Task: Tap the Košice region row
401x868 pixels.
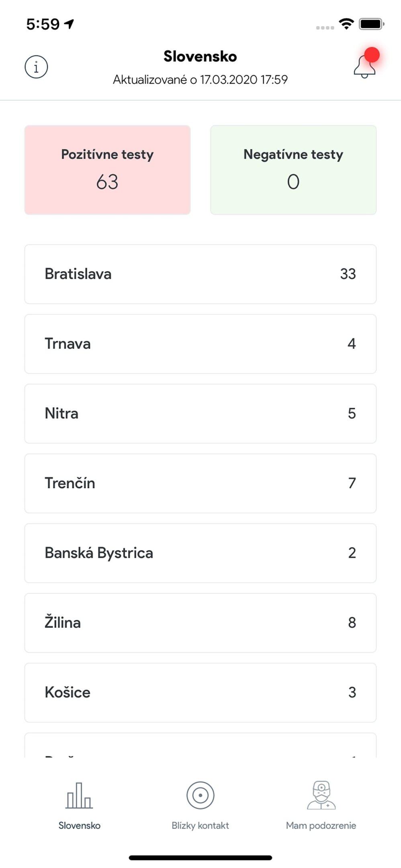Action: 200,692
